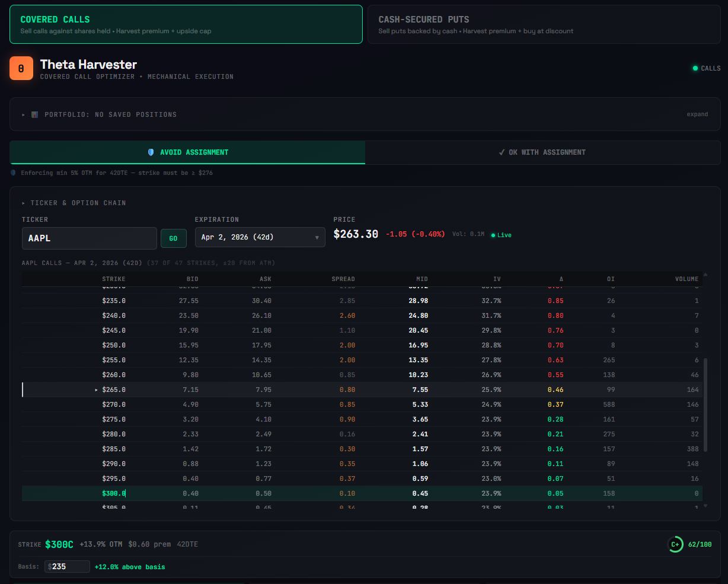Click the AAPL ticker input field

click(x=89, y=238)
